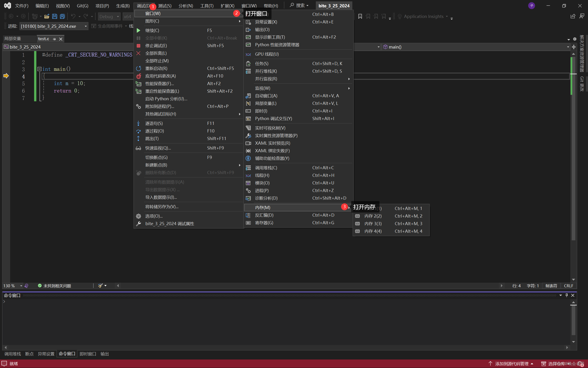Select 内存 2(2) from the memory submenu
This screenshot has width=588, height=368.
pos(391,216)
